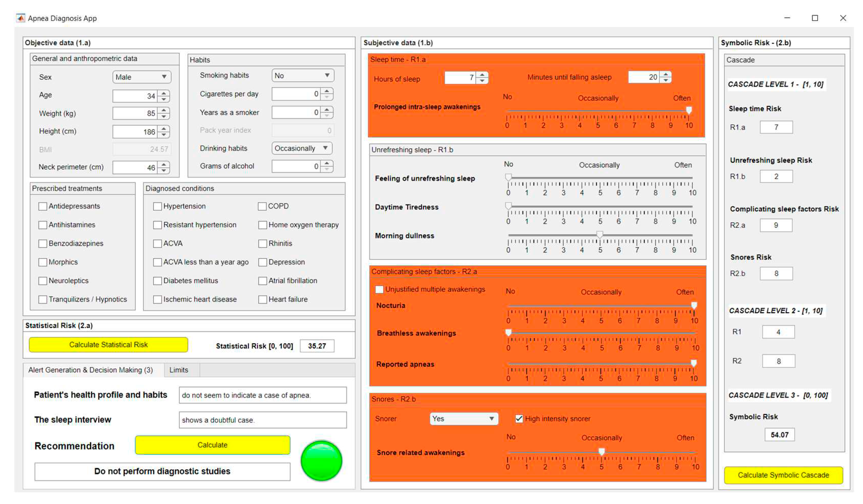Image resolution: width=863 pixels, height=504 pixels.
Task: Increase Cigarettes per day using up arrow
Action: (x=327, y=91)
